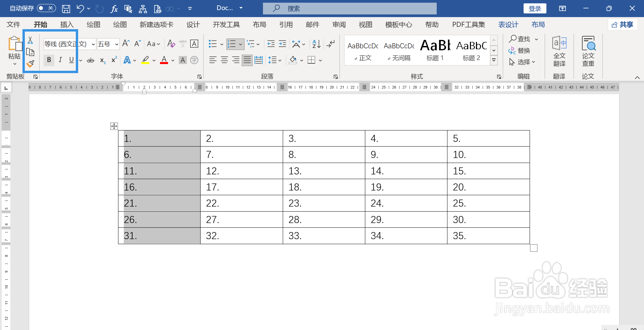Undo the last action
The height and width of the screenshot is (330, 644).
(80, 8)
